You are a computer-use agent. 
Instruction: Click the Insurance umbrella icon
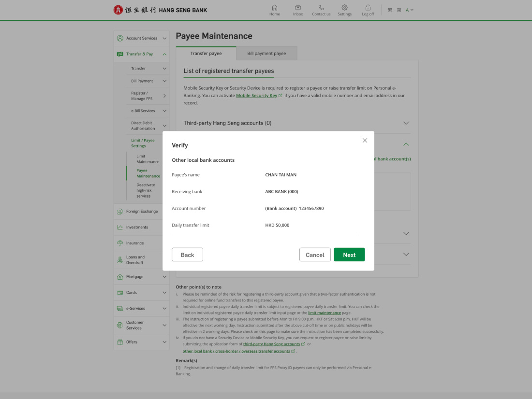[x=120, y=243]
